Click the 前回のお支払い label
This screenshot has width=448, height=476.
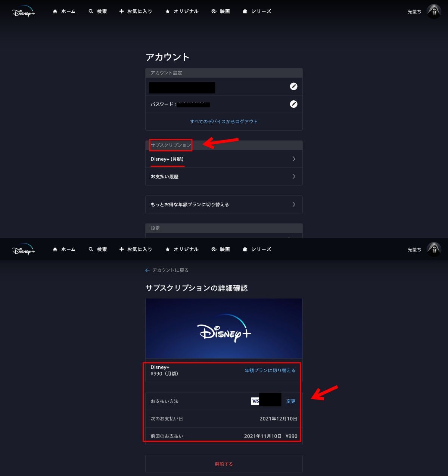pyautogui.click(x=167, y=436)
